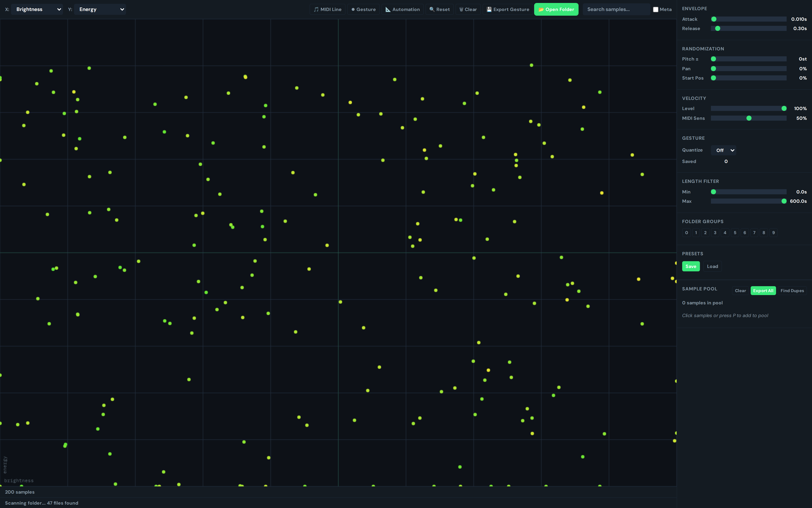Select folder group 9
The width and height of the screenshot is (812, 508).
774,232
